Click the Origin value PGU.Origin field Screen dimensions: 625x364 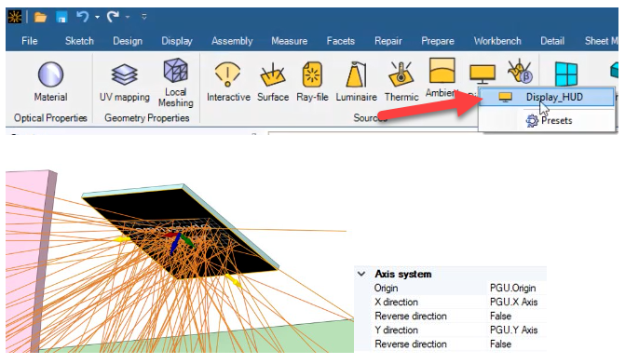click(513, 288)
